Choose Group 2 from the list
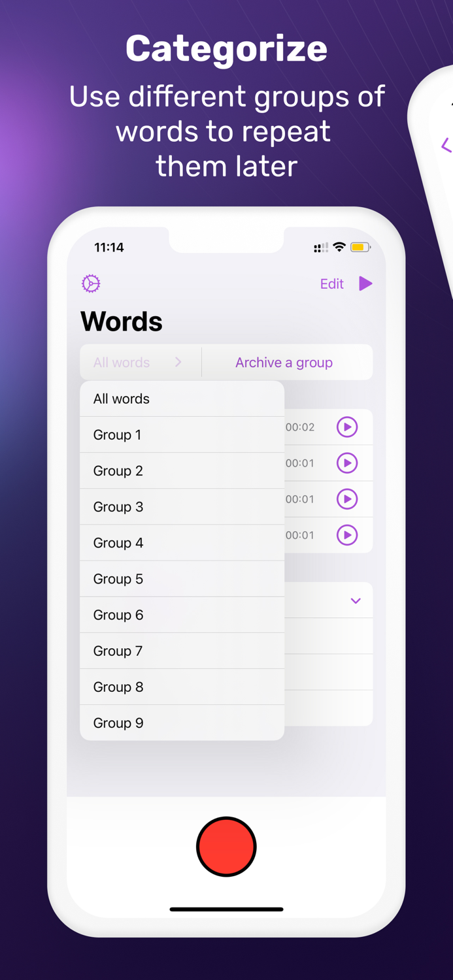Image resolution: width=453 pixels, height=980 pixels. click(x=182, y=470)
